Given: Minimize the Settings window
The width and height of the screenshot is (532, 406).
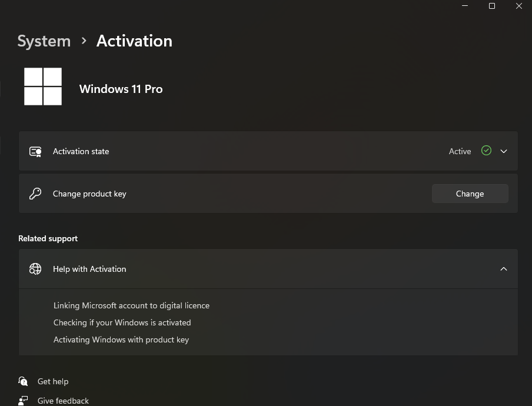Looking at the screenshot, I should click(x=465, y=6).
